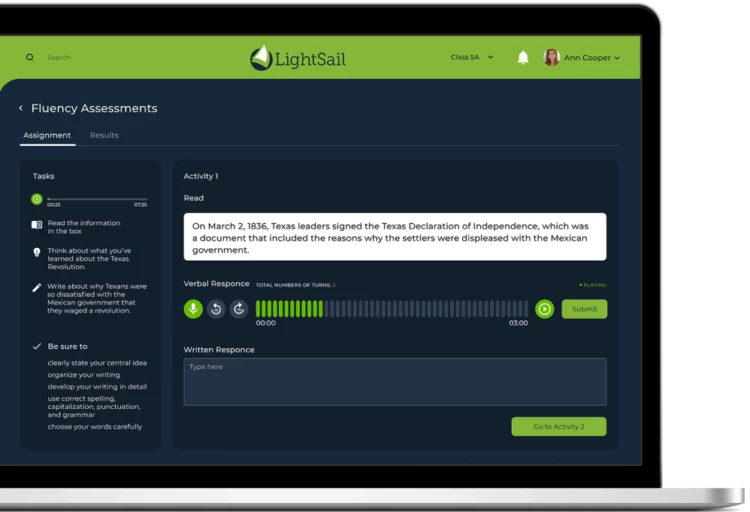
Task: Click Ann Cooper's profile avatar
Action: pos(551,58)
